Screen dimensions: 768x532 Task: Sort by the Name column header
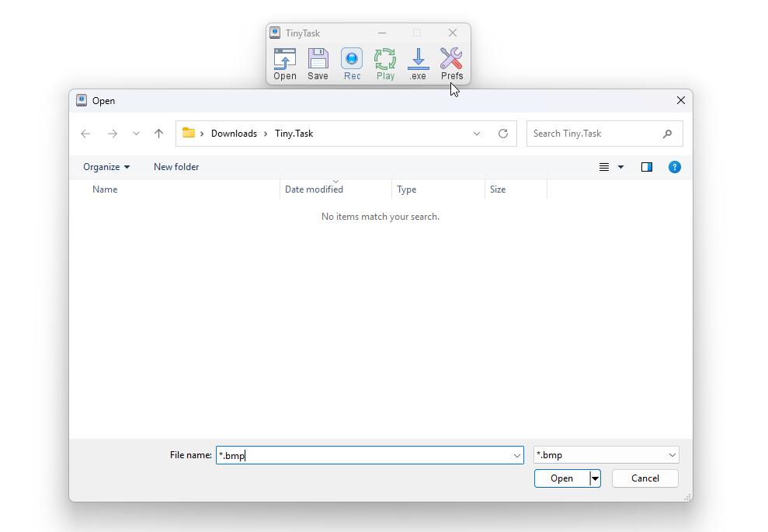[105, 190]
